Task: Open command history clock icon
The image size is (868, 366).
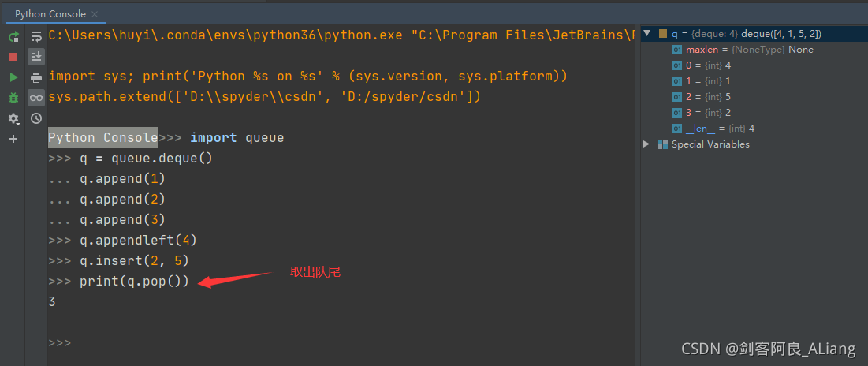Action: pyautogui.click(x=36, y=118)
